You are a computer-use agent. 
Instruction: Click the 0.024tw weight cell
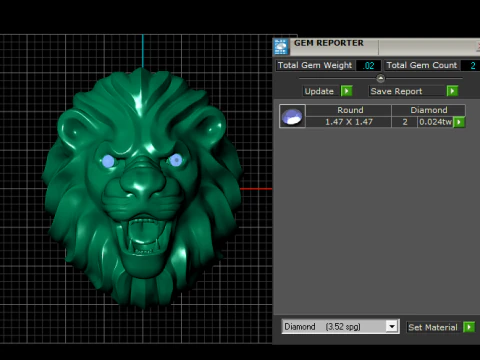coord(435,122)
